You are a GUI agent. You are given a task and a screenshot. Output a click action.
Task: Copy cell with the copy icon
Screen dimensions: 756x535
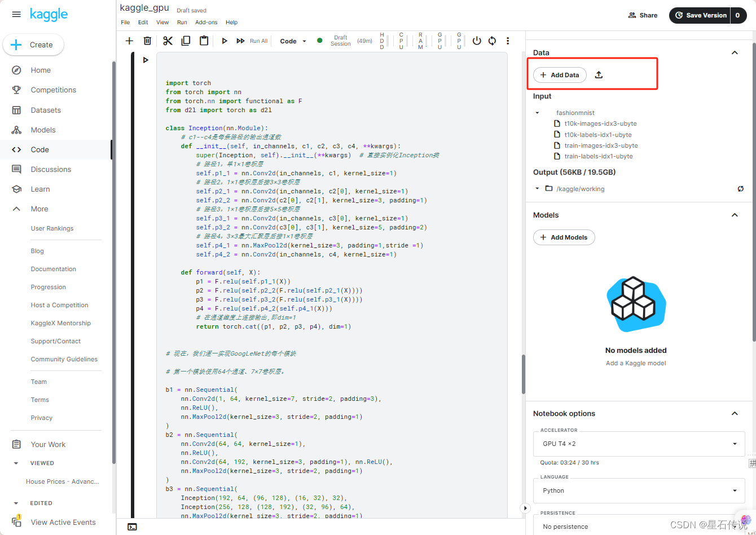click(x=186, y=41)
